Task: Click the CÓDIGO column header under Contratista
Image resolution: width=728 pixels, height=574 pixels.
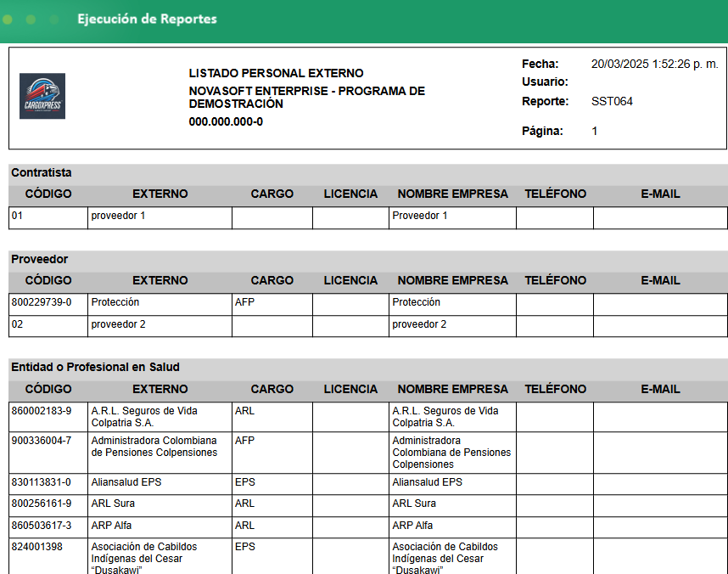Action: coord(48,194)
